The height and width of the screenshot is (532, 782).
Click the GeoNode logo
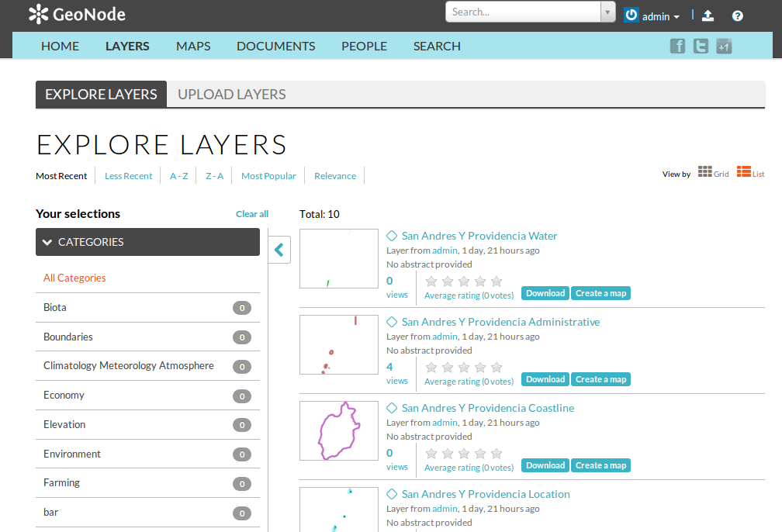coord(77,14)
